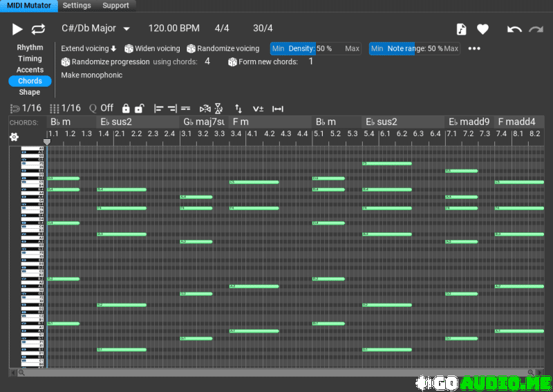Open the grid 1/16 resolution setting
553x392 pixels.
tap(65, 108)
